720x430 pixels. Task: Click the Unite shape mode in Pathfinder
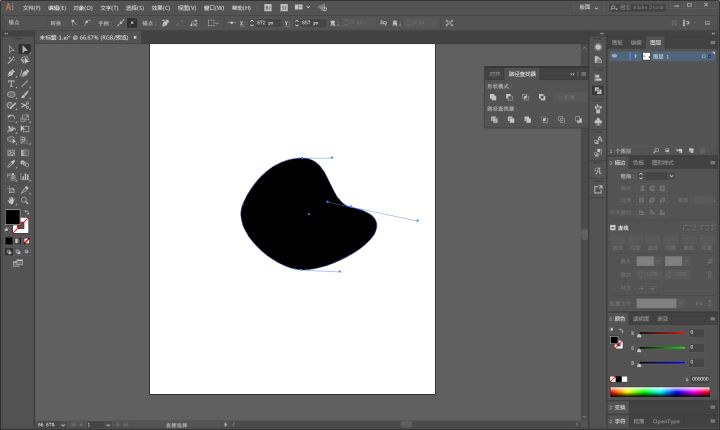click(493, 97)
